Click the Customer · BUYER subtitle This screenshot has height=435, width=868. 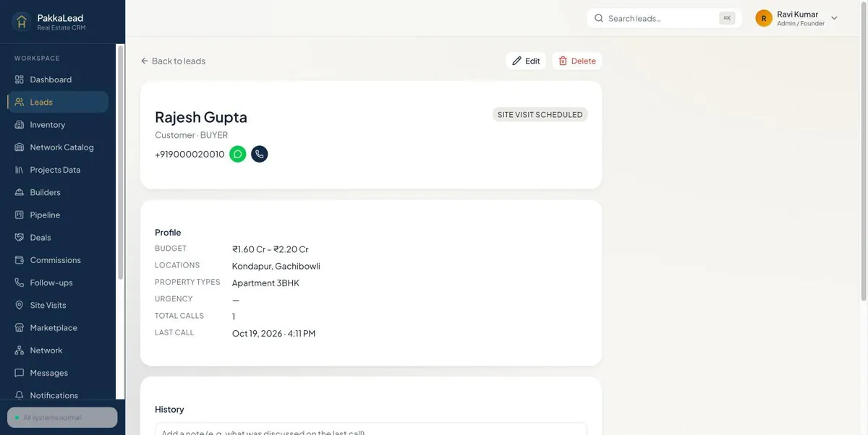(191, 135)
